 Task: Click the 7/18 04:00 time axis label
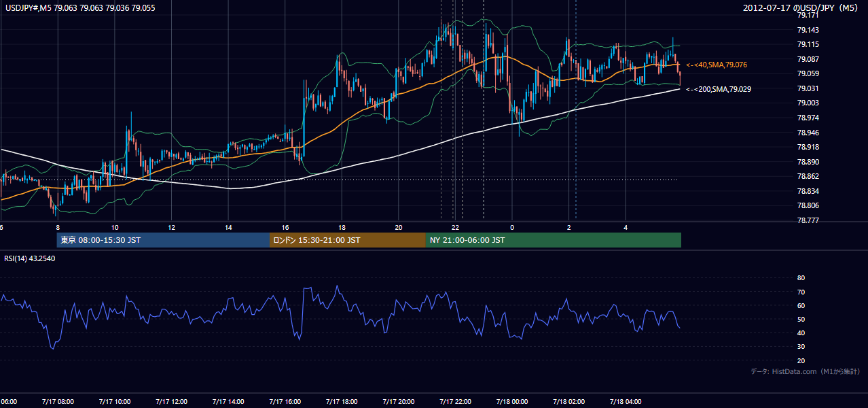tap(626, 401)
